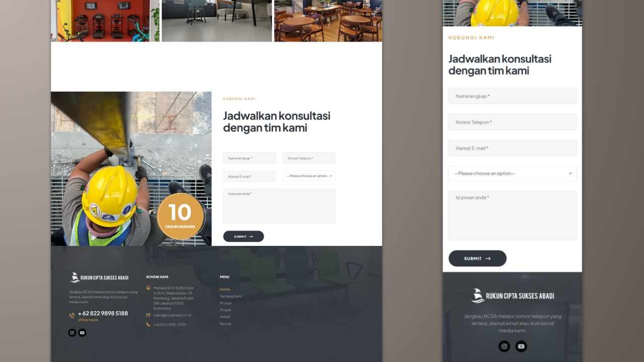Click the ship logo in desktop footer
The height and width of the screenshot is (362, 644).
point(74,278)
